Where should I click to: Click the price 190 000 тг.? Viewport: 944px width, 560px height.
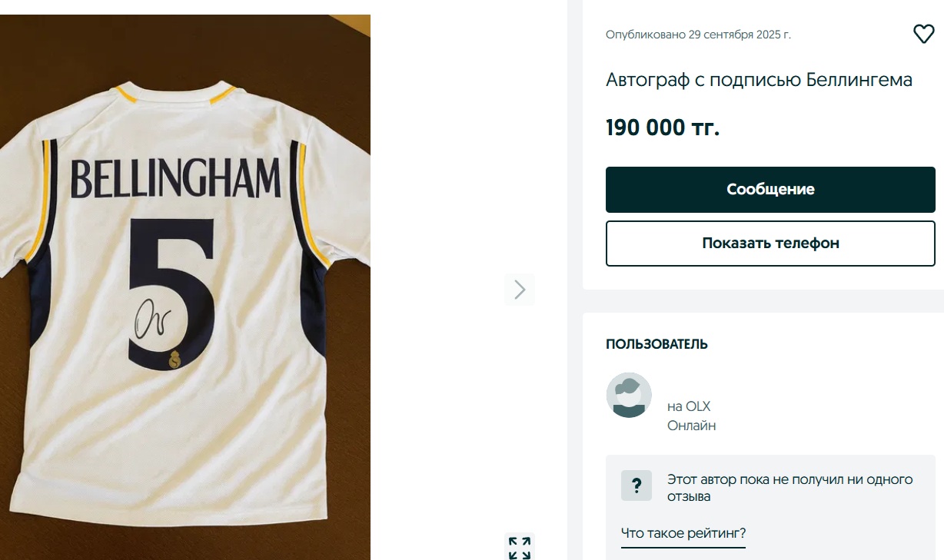coord(663,128)
